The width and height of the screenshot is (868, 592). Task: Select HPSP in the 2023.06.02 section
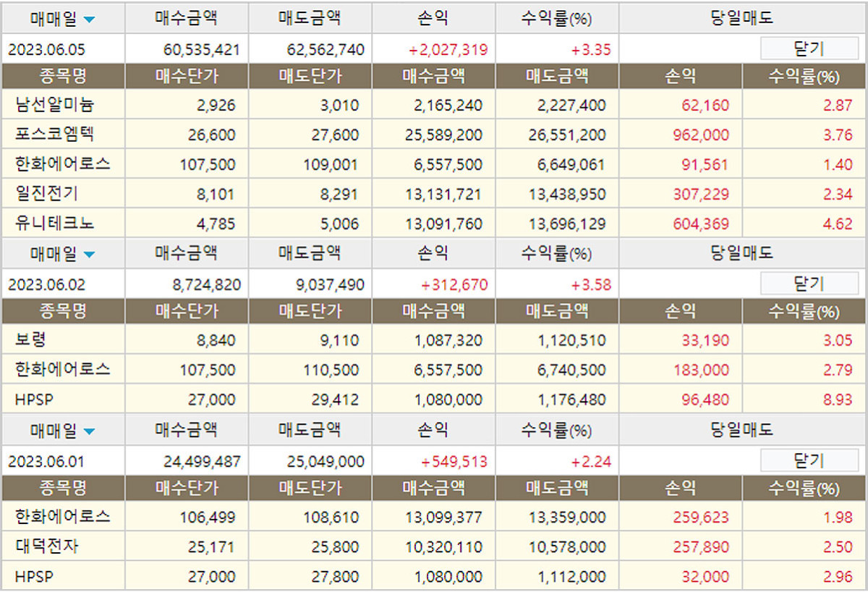pyautogui.click(x=34, y=399)
